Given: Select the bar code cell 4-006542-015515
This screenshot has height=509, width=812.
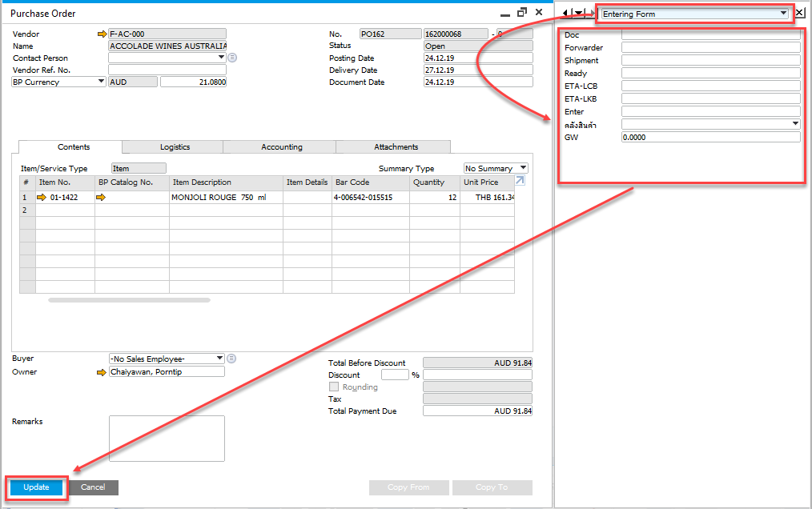Looking at the screenshot, I should pyautogui.click(x=371, y=198).
